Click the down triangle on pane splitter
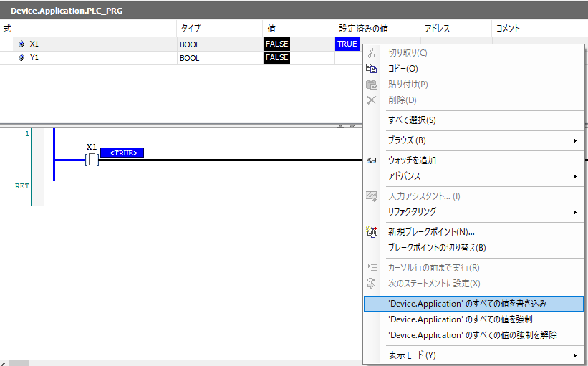Viewport: 588px width, 366px height. point(352,126)
